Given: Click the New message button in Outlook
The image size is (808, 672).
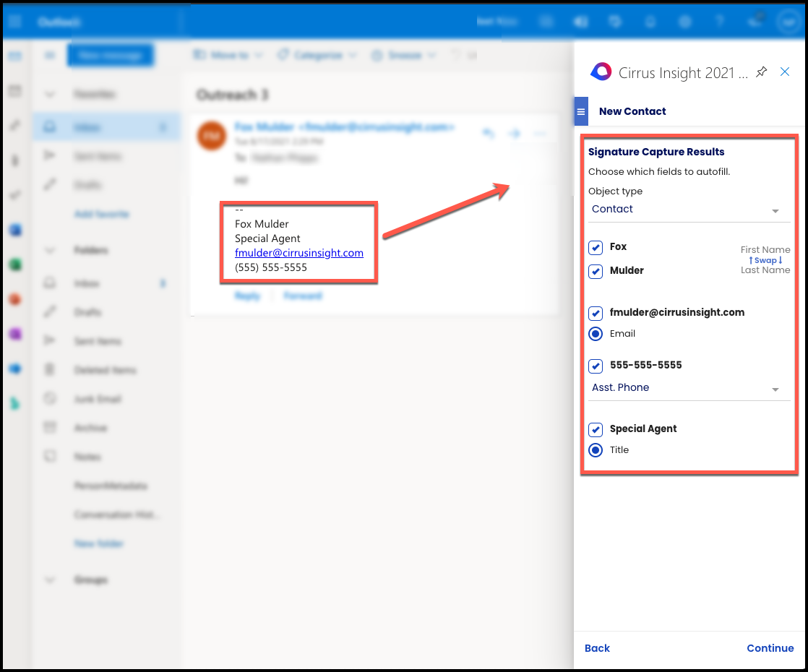Looking at the screenshot, I should pos(111,55).
